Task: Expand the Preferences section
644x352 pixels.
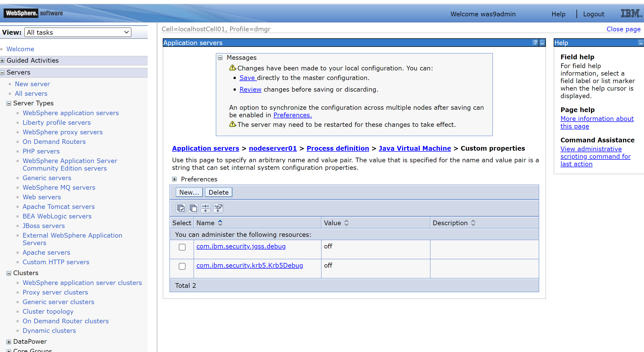Action: [175, 179]
